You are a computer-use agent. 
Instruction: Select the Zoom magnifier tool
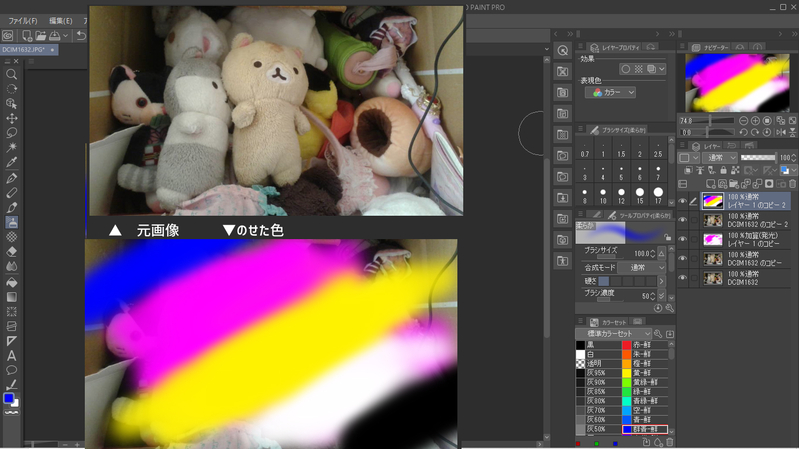tap(11, 74)
